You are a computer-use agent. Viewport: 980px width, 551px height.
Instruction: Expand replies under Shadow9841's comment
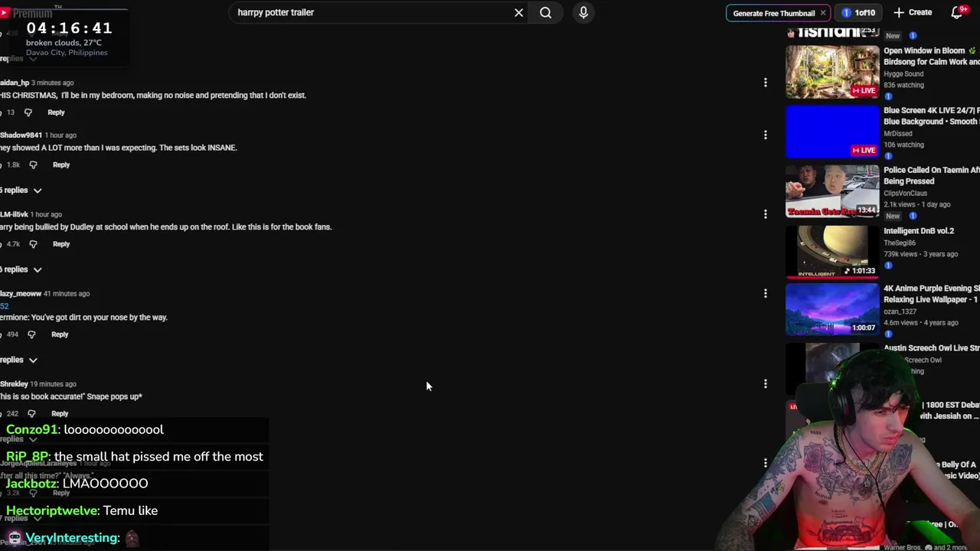tap(21, 190)
